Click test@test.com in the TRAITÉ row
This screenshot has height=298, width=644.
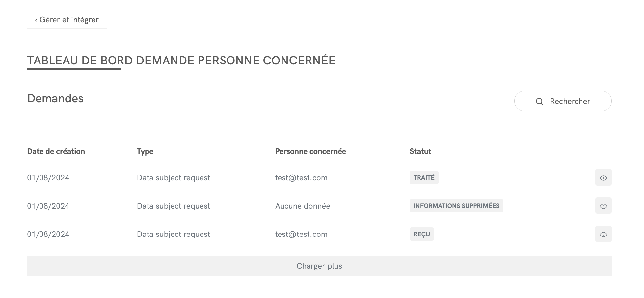[x=301, y=178]
